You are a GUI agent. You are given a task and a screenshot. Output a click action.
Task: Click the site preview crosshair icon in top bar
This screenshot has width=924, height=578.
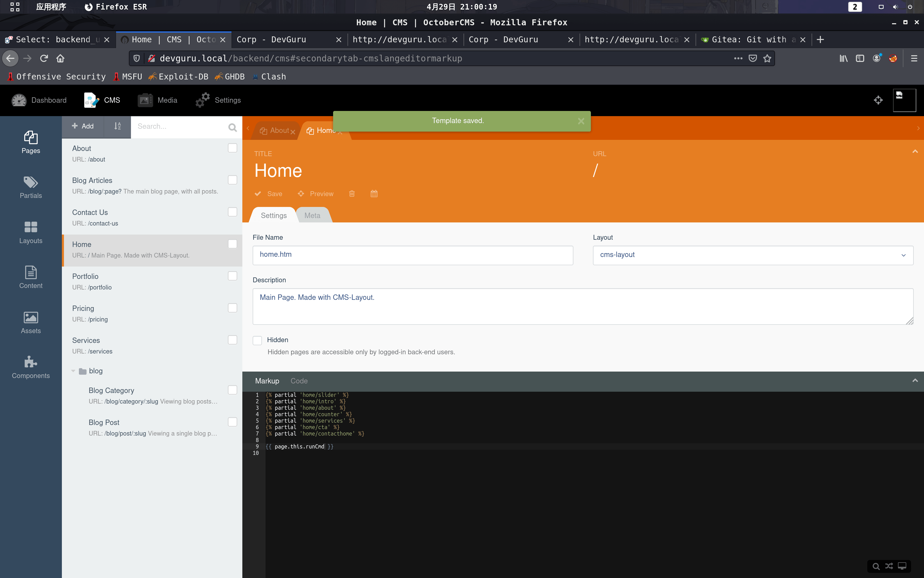pos(878,100)
